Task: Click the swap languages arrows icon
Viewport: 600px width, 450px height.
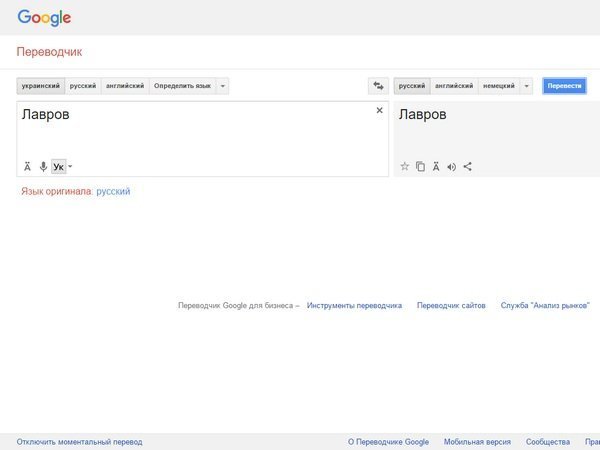Action: tap(378, 86)
